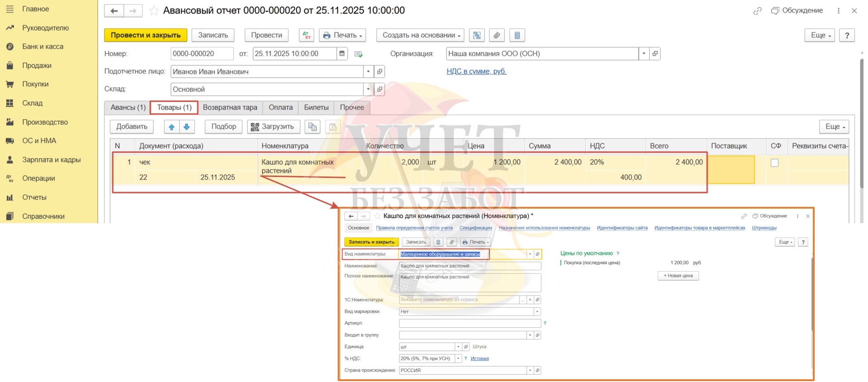Switch to the Возвратная тара tab
This screenshot has width=868, height=382.
click(x=230, y=108)
